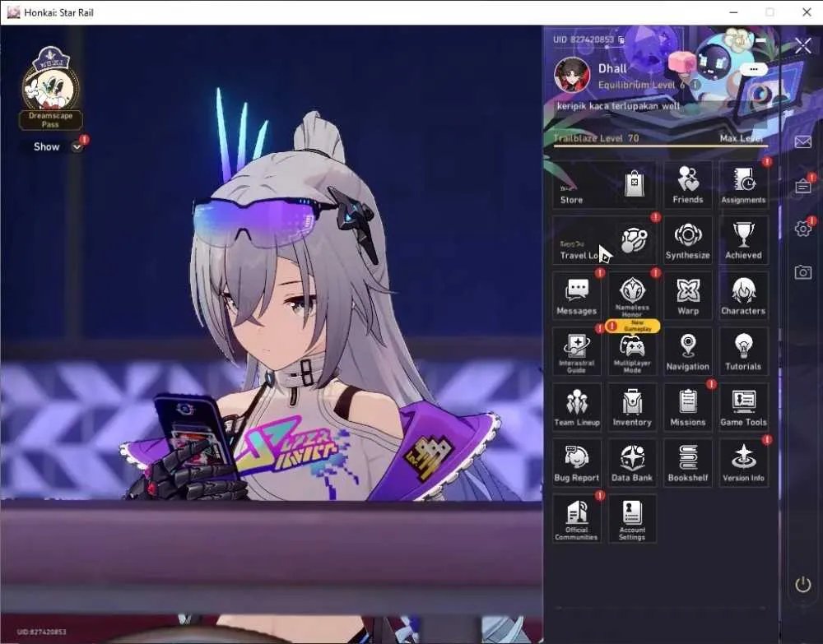
Task: Open the Bookshelf icon
Action: [687, 462]
